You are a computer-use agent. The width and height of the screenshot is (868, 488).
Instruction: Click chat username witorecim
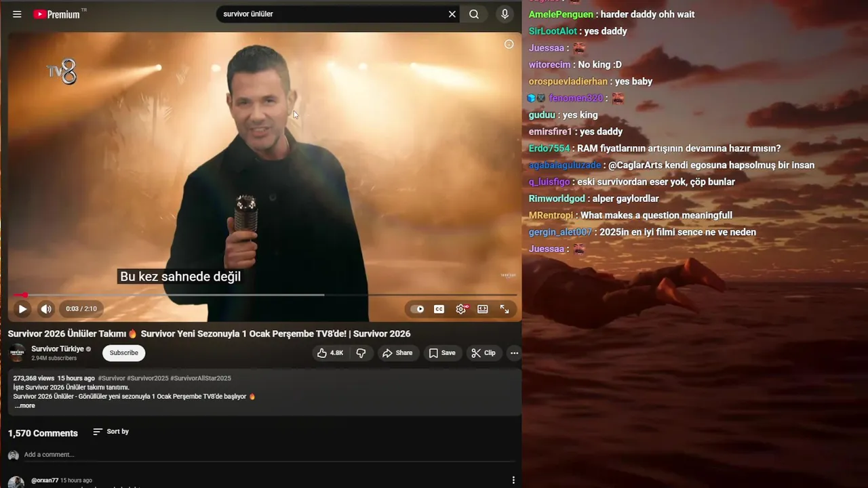[x=549, y=65]
